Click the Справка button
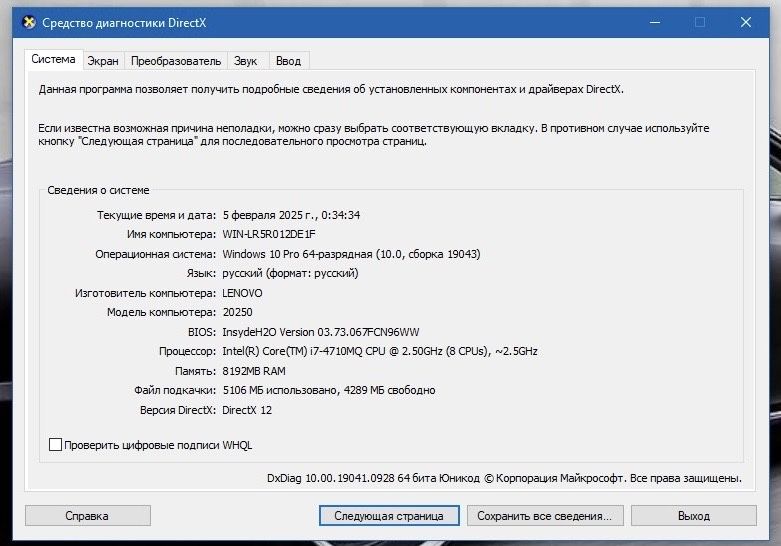This screenshot has width=781, height=546. coord(88,516)
